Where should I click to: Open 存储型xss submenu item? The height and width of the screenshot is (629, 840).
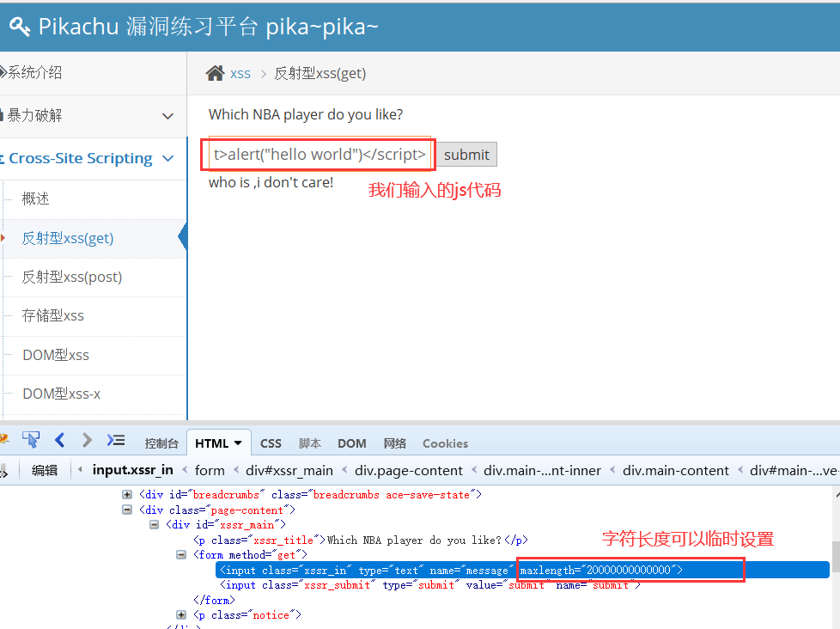[x=52, y=315]
